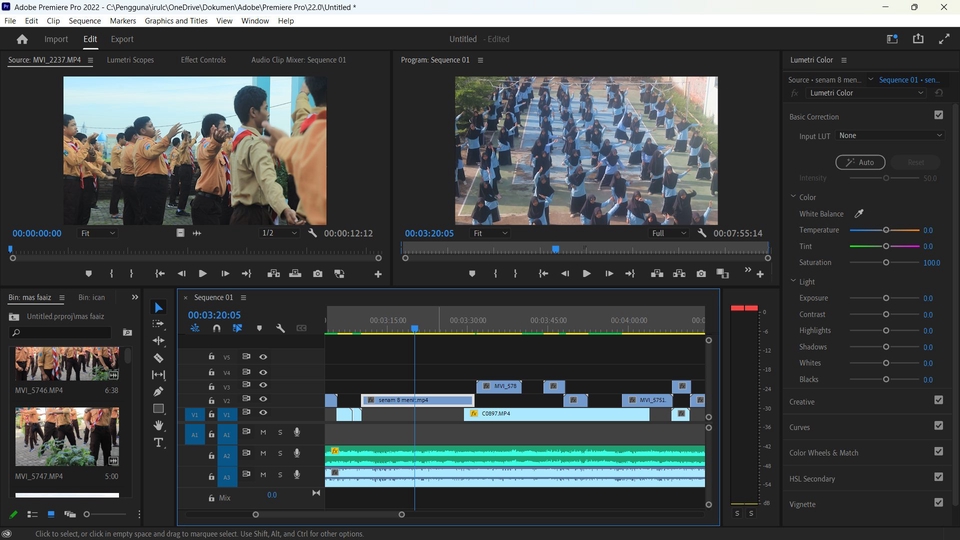Image resolution: width=960 pixels, height=540 pixels.
Task: Toggle full screen video icon in header
Action: point(944,39)
